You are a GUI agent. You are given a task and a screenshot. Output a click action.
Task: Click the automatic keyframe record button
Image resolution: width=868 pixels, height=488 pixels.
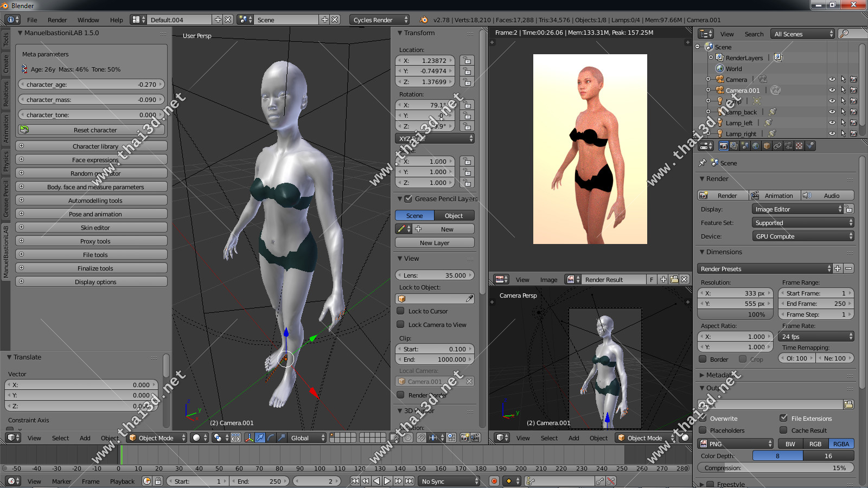494,481
